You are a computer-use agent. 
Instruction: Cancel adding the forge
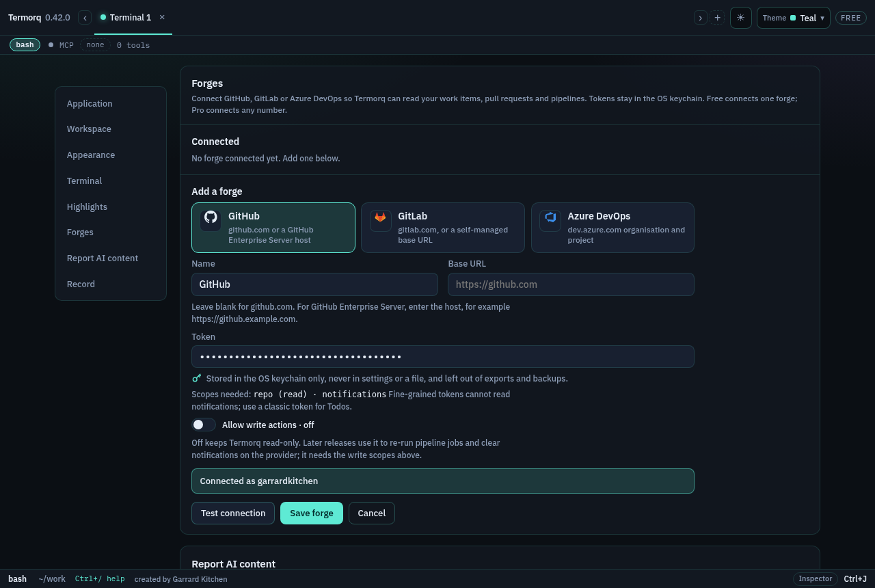click(x=372, y=513)
